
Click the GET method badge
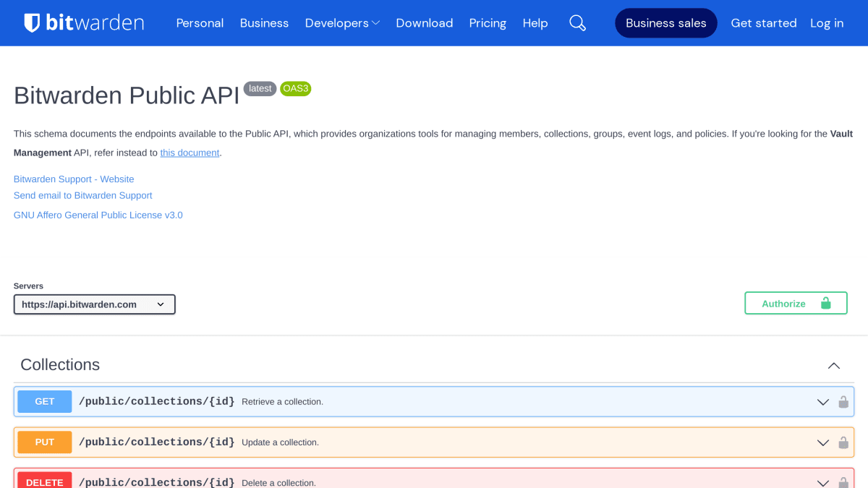click(x=45, y=401)
